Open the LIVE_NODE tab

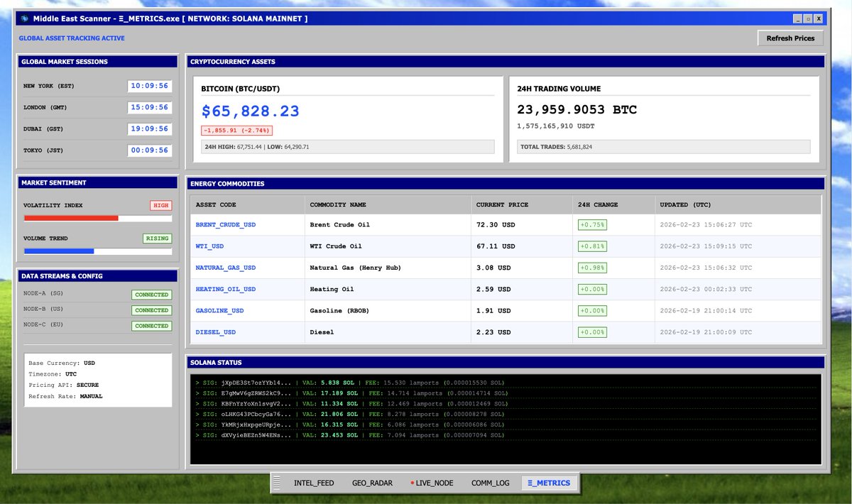pos(432,483)
